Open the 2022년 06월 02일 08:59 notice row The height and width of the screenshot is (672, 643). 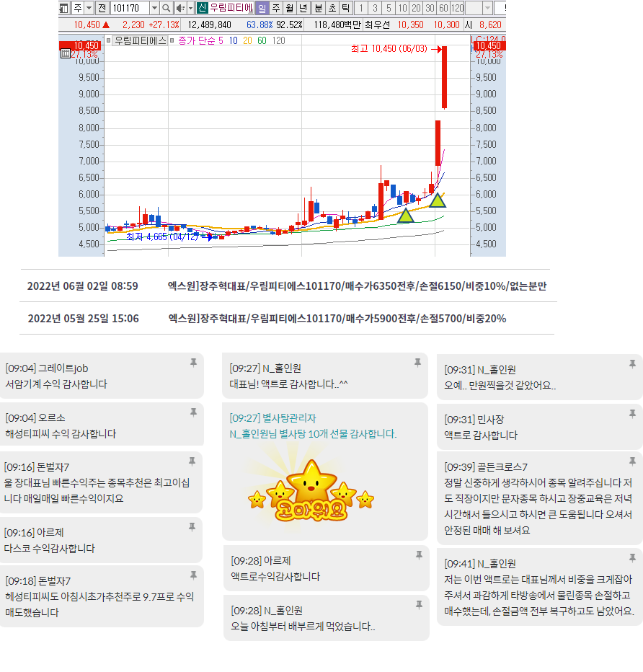285,286
